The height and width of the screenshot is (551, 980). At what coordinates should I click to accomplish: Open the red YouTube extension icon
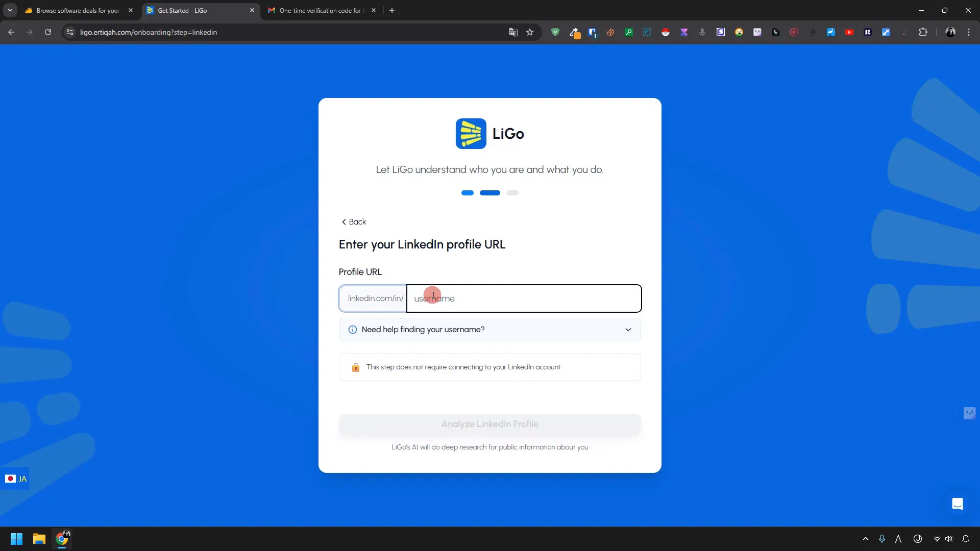point(849,32)
